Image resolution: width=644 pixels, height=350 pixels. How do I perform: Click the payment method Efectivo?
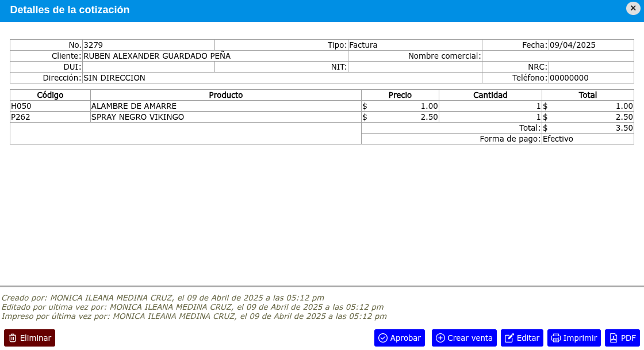click(558, 139)
